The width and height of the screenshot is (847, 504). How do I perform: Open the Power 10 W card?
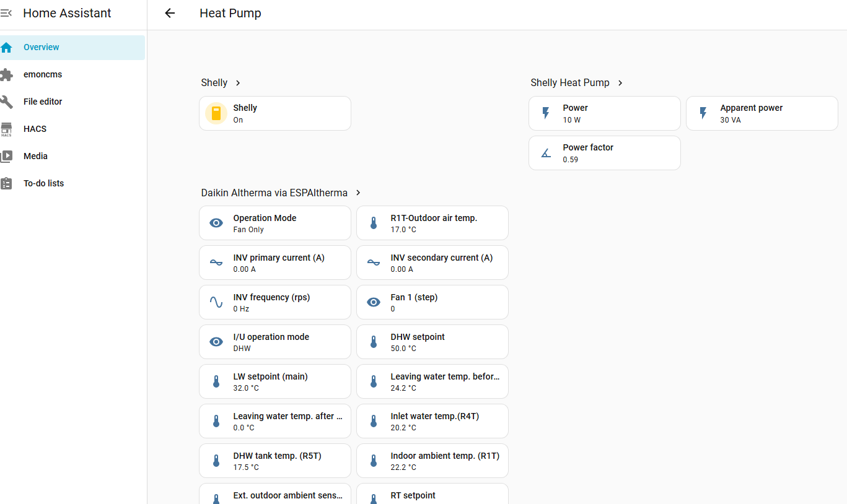(605, 113)
